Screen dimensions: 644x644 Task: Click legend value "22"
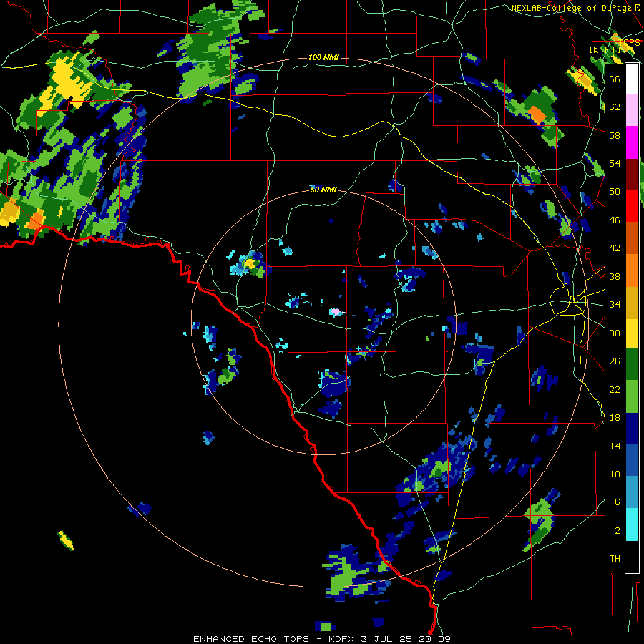tap(615, 389)
